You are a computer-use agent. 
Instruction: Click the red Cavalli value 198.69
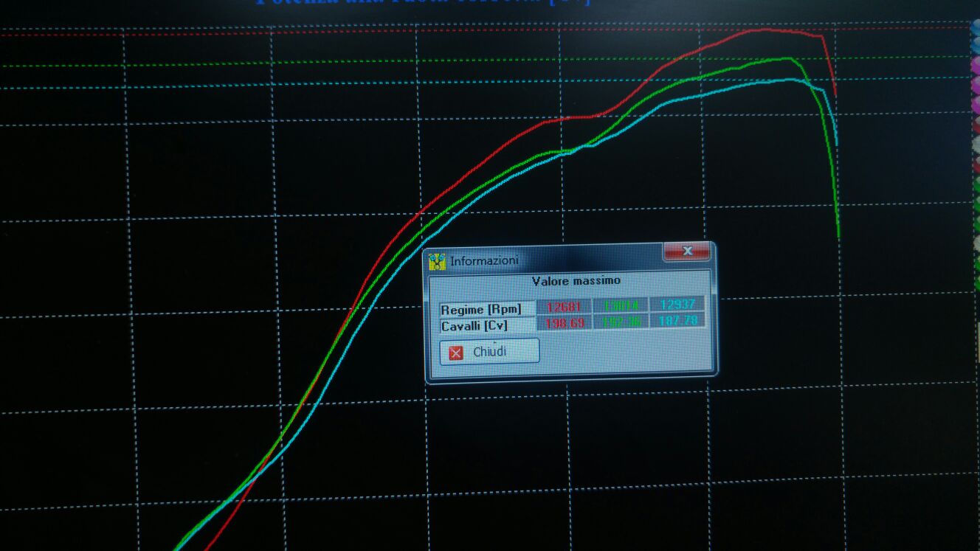[564, 323]
